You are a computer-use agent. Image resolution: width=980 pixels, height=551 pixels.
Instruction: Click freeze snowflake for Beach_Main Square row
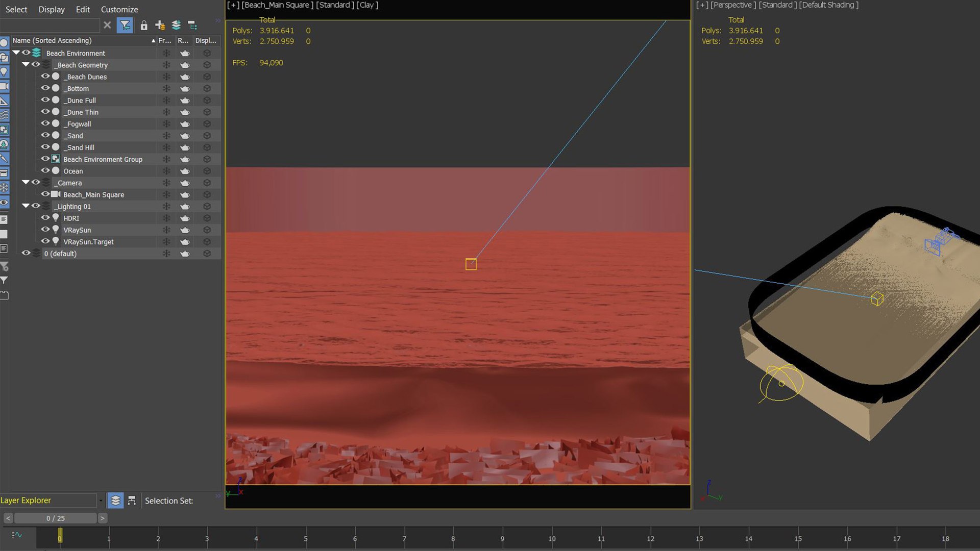click(x=166, y=194)
